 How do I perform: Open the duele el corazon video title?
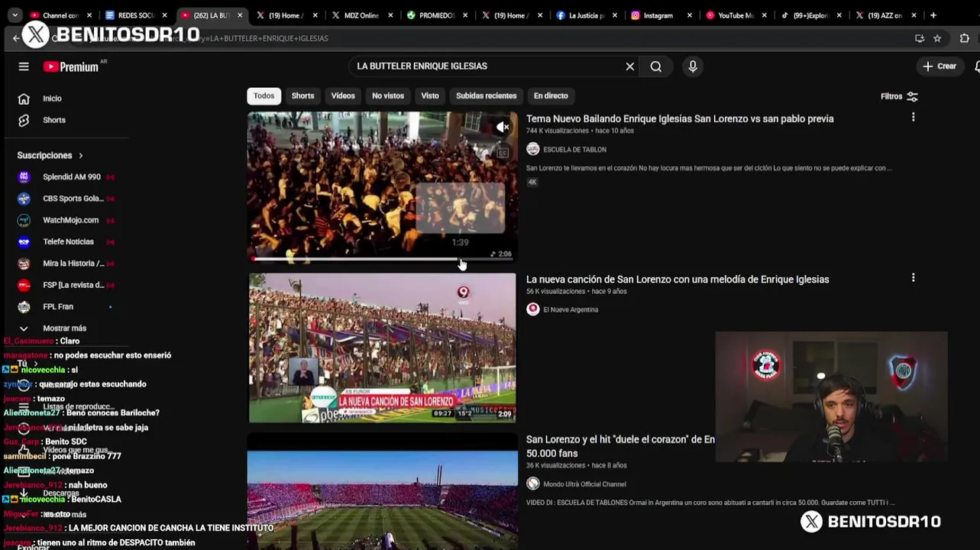(620, 446)
